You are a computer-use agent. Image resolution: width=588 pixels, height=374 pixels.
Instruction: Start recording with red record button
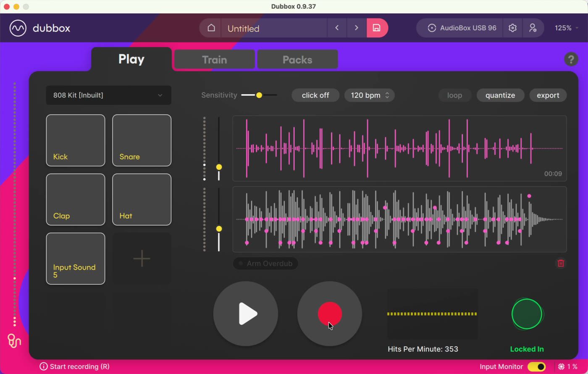(330, 314)
